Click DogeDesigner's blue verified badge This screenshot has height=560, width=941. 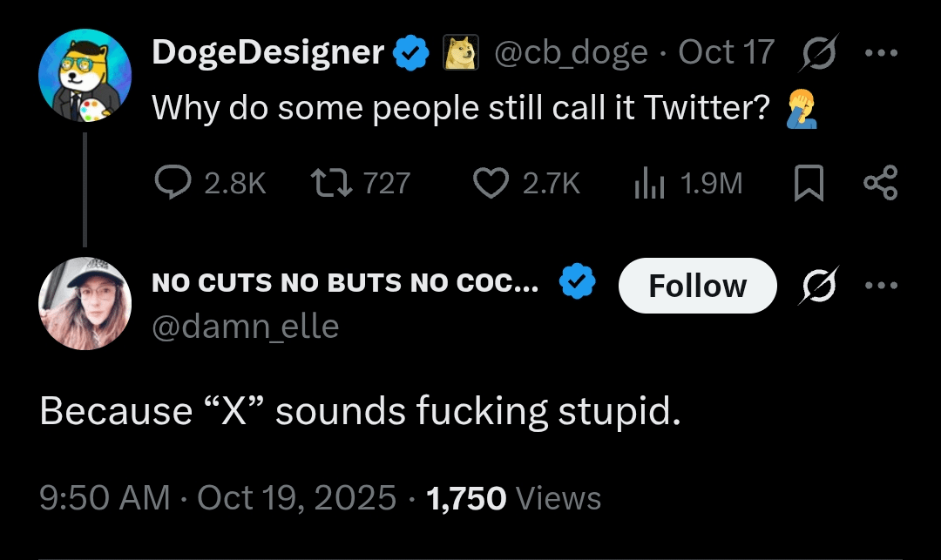[410, 54]
